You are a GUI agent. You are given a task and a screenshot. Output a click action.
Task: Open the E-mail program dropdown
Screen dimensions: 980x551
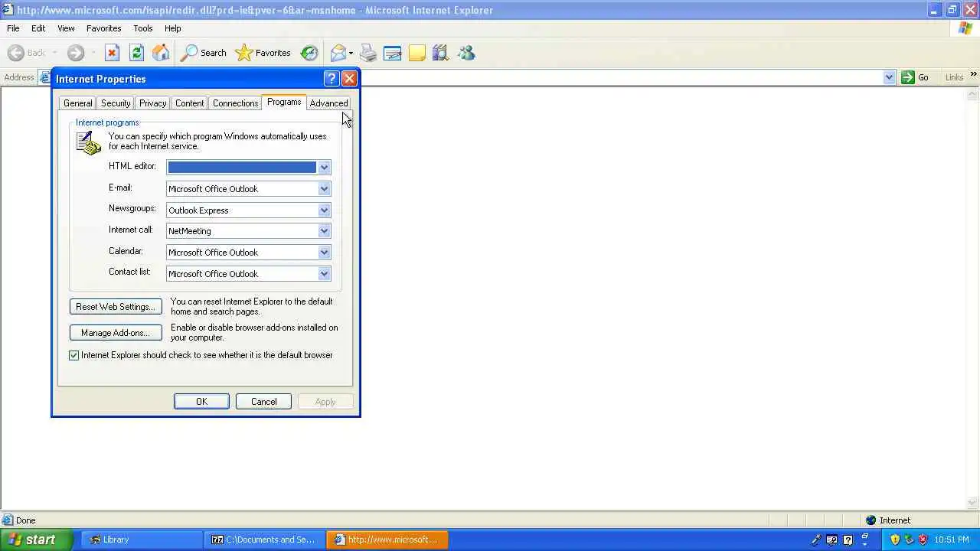click(x=324, y=188)
